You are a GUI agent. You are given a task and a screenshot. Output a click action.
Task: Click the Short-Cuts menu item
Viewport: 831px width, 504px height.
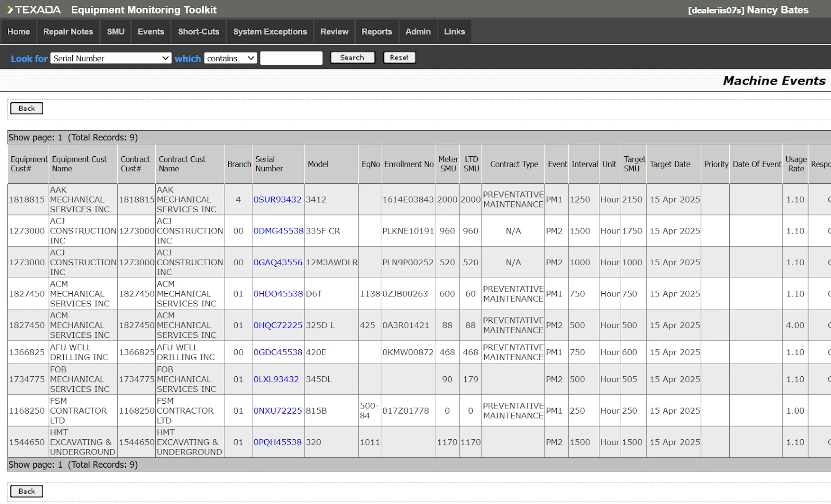[198, 32]
